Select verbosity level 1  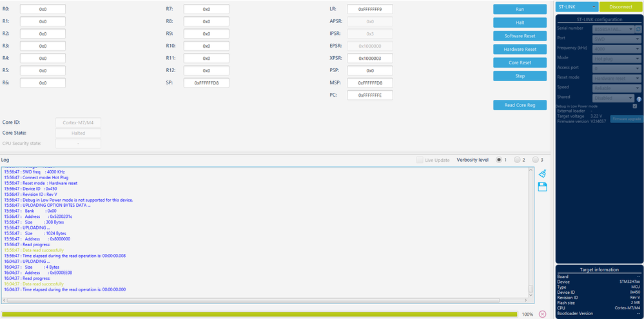coord(499,160)
